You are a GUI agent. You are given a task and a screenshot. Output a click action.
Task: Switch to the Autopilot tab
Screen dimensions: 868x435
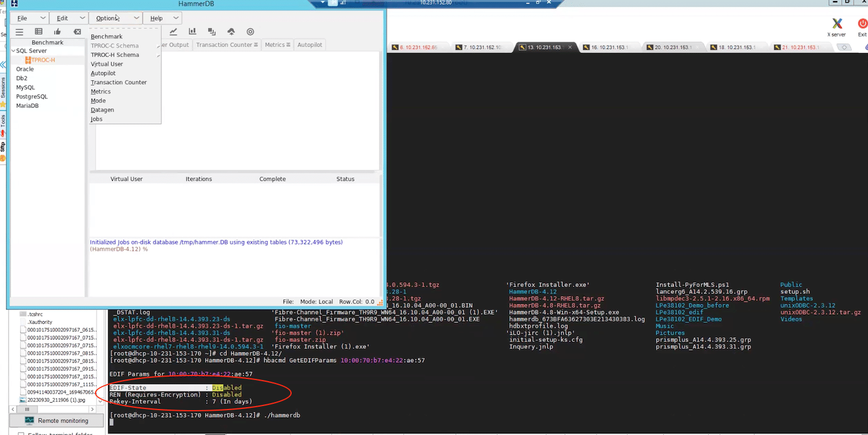pyautogui.click(x=310, y=45)
